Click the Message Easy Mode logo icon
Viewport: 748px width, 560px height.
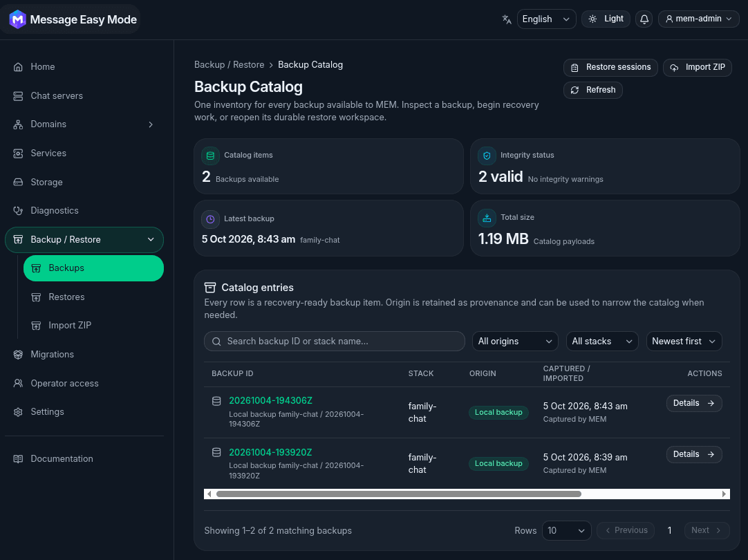[x=18, y=19]
